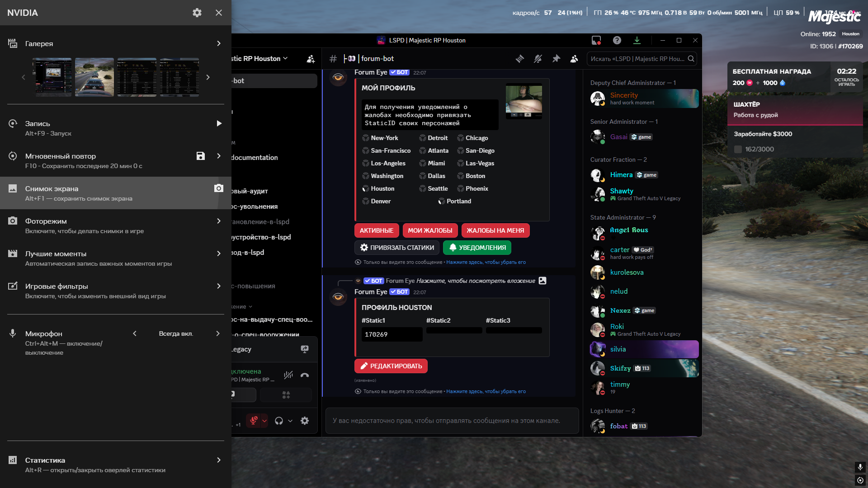Image resolution: width=868 pixels, height=488 pixels.
Task: Open Discord threads icon in channel header
Action: point(520,59)
